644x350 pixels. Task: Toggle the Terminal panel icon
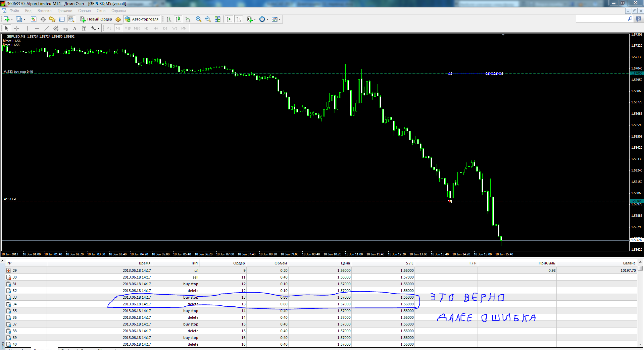coord(62,19)
